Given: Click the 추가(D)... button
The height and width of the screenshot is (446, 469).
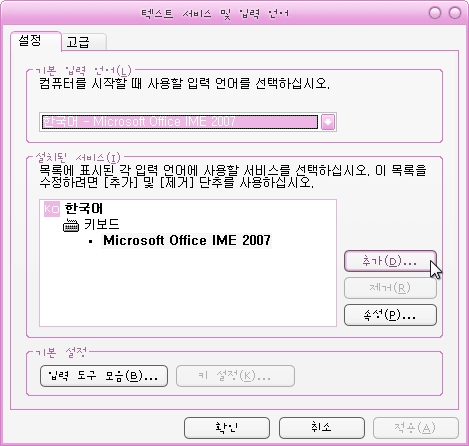Looking at the screenshot, I should pyautogui.click(x=390, y=261).
